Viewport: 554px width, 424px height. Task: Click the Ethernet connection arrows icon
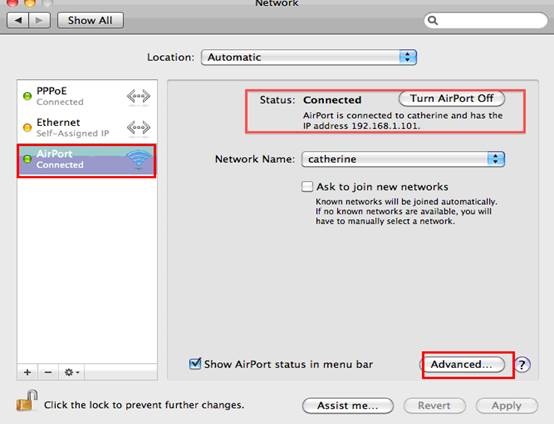(138, 128)
